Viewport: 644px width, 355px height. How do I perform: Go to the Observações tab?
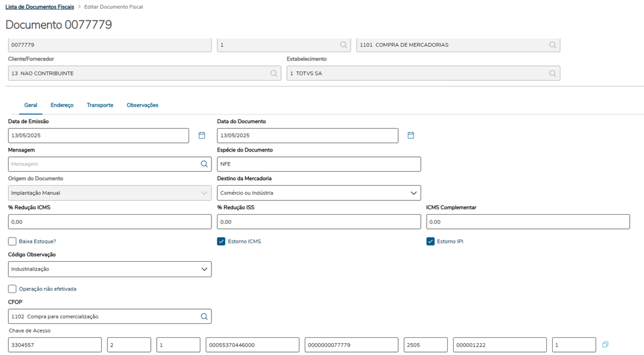(143, 105)
